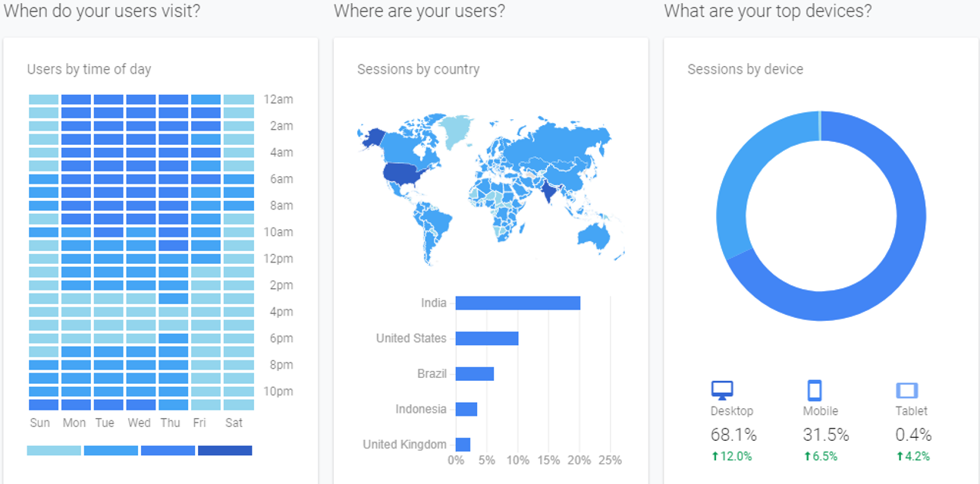Viewport: 980px width, 484px height.
Task: Click the United Kingdom sessions bar
Action: [463, 445]
